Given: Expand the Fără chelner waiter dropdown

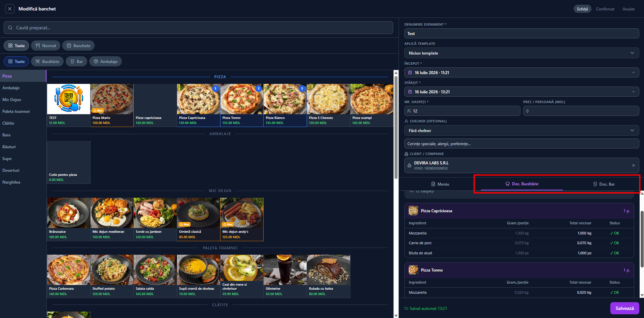Looking at the screenshot, I should (521, 130).
